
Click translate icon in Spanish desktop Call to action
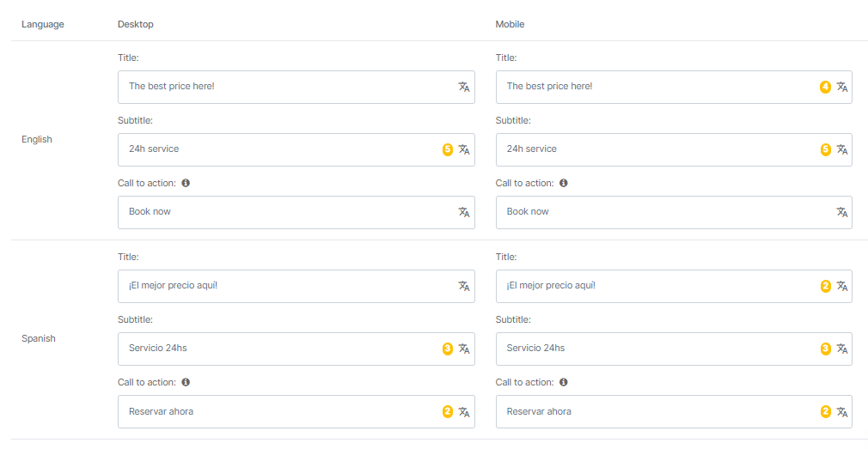point(464,411)
